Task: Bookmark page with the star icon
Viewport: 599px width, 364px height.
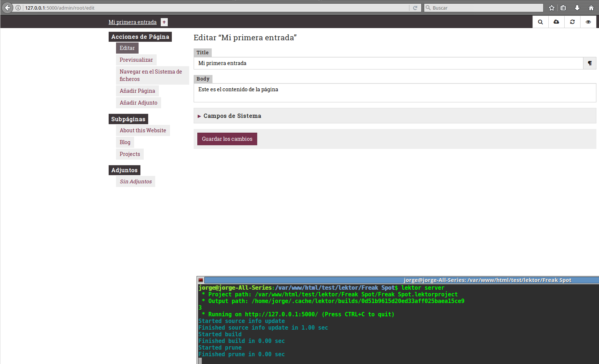Action: [x=551, y=8]
